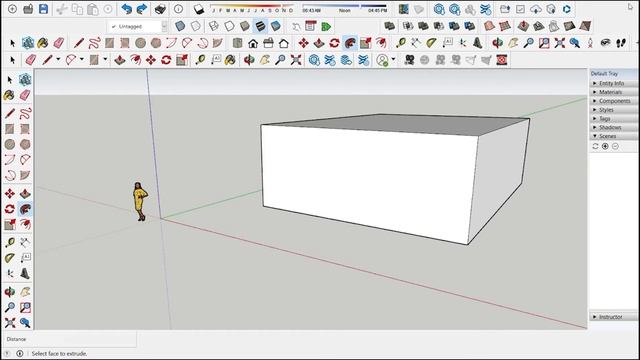The image size is (640, 360).
Task: Open the Arc tool dropdown arrow
Action: [81, 60]
